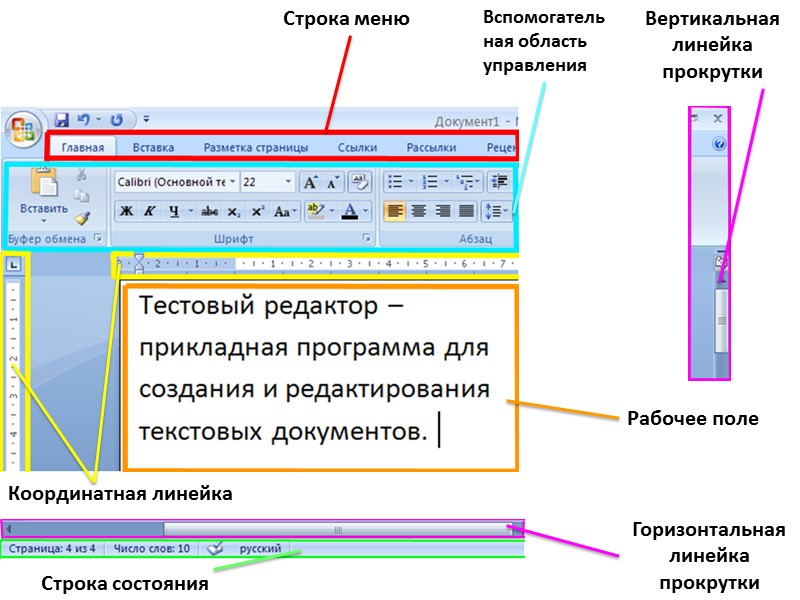Switch to the Ссылки tab
The height and width of the screenshot is (600, 800).
click(357, 147)
